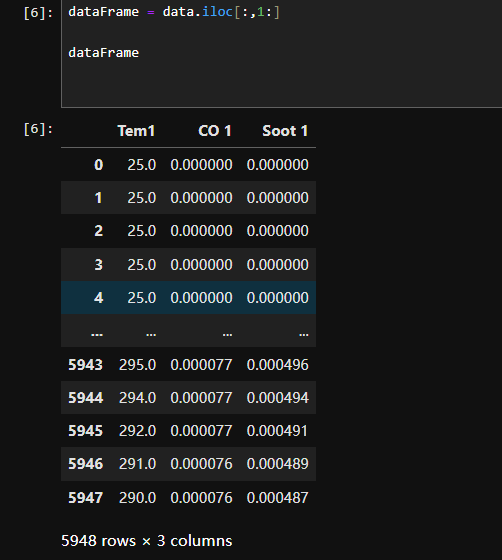The image size is (502, 560).
Task: Click Tem1 value 292.0
Action: click(137, 431)
